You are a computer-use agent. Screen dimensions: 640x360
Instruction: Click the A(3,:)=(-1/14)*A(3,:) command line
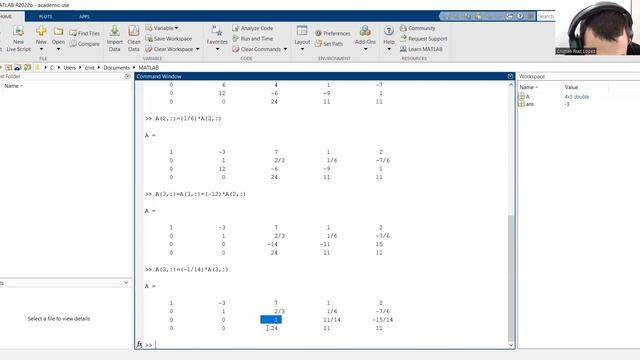(191, 269)
